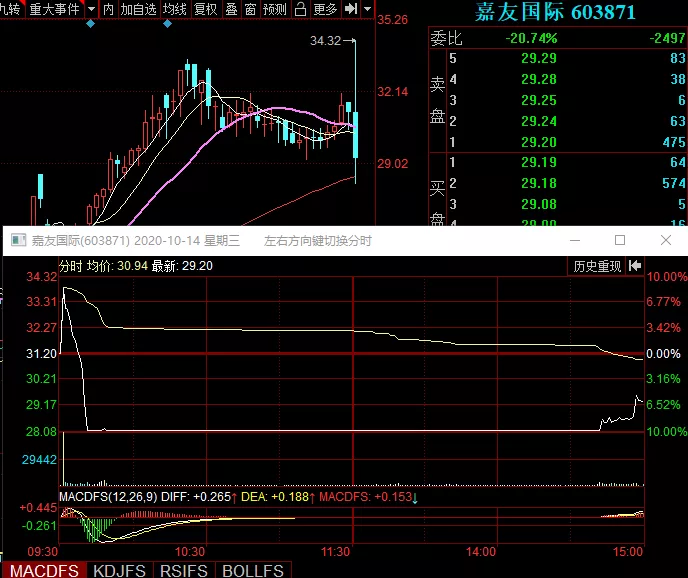This screenshot has width=688, height=578.
Task: Open the 复权 price adjustment option
Action: pyautogui.click(x=205, y=9)
